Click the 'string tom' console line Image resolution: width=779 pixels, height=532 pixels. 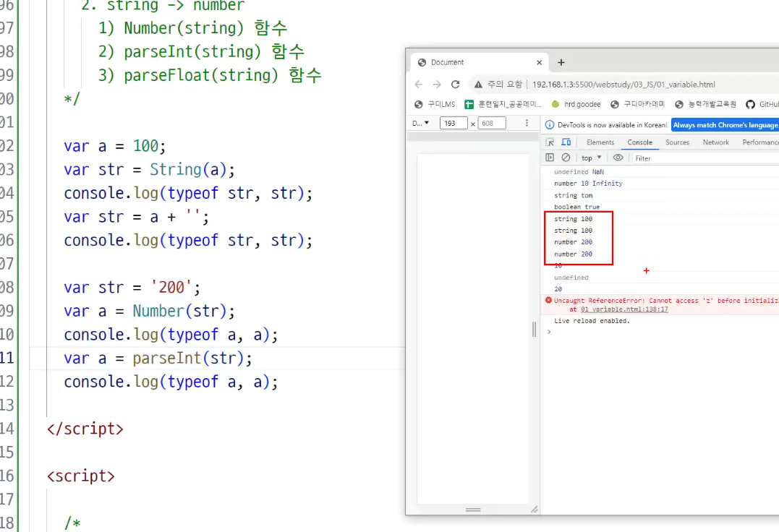pyautogui.click(x=574, y=196)
